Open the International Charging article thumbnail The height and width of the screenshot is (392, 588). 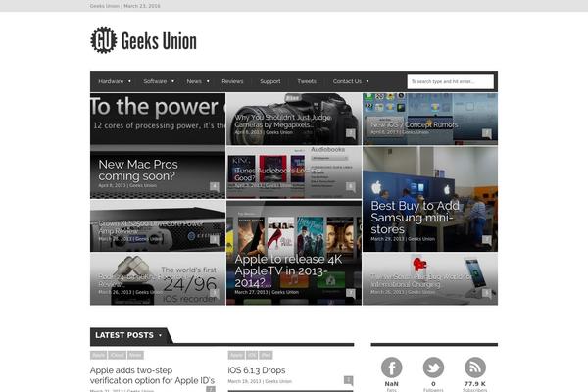click(430, 278)
